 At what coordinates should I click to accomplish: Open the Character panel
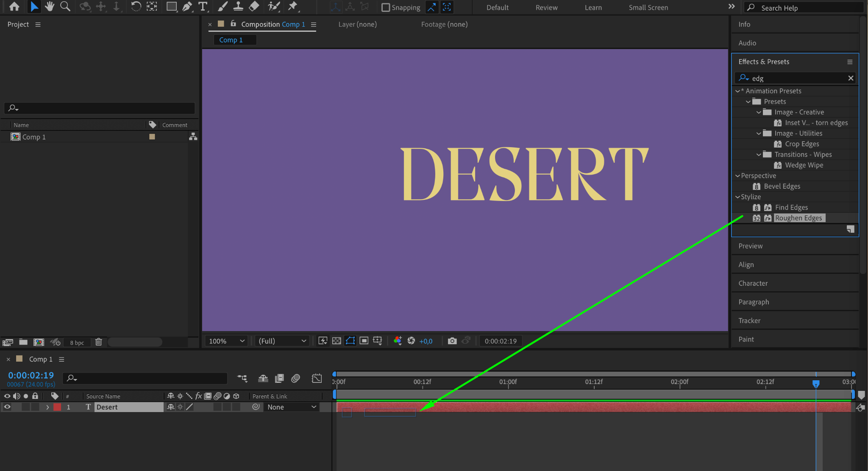tap(753, 283)
